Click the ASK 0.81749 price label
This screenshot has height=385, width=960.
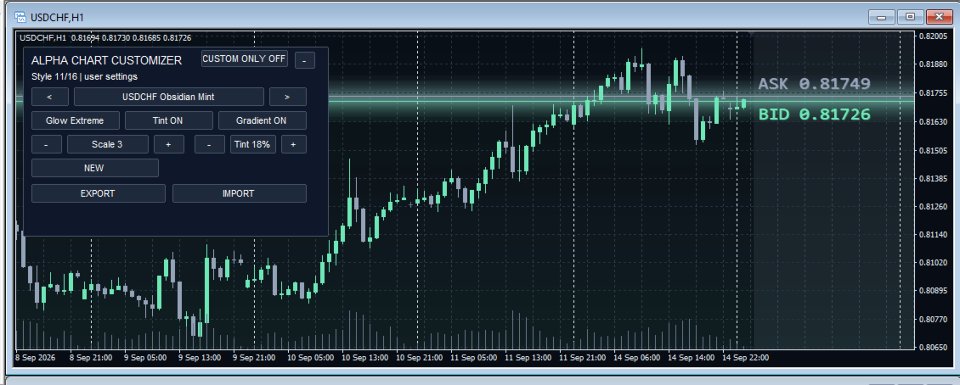click(x=814, y=84)
